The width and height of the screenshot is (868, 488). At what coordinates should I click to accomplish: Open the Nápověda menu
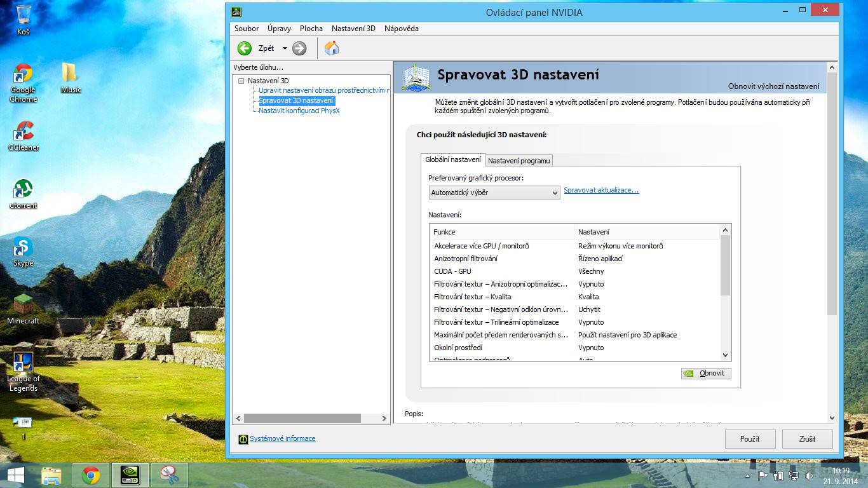402,29
